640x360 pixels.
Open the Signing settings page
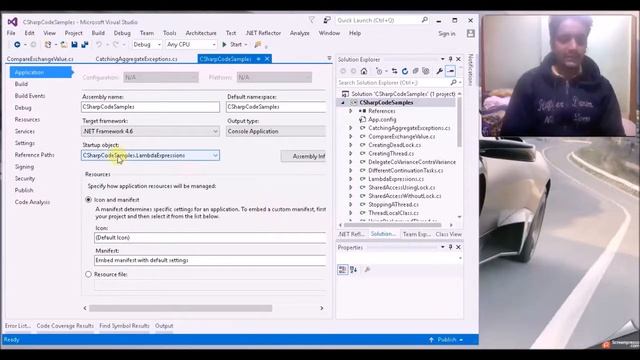[24, 167]
